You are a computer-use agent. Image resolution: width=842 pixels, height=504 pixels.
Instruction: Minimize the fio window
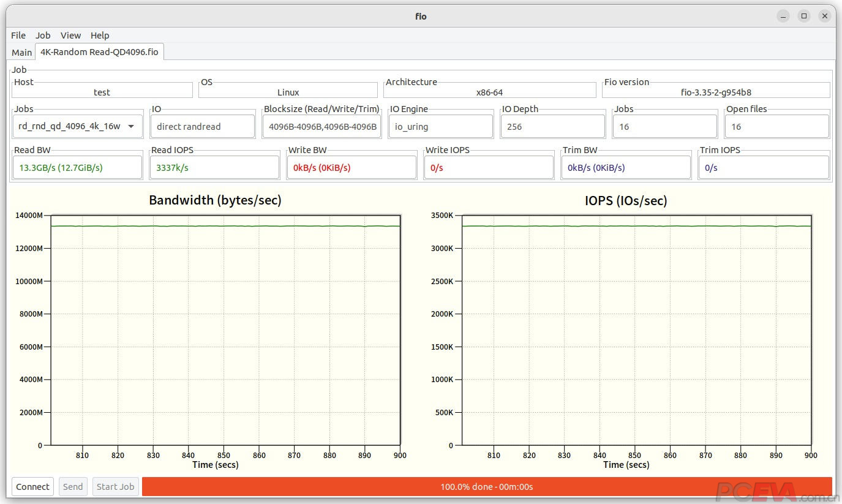(x=783, y=17)
